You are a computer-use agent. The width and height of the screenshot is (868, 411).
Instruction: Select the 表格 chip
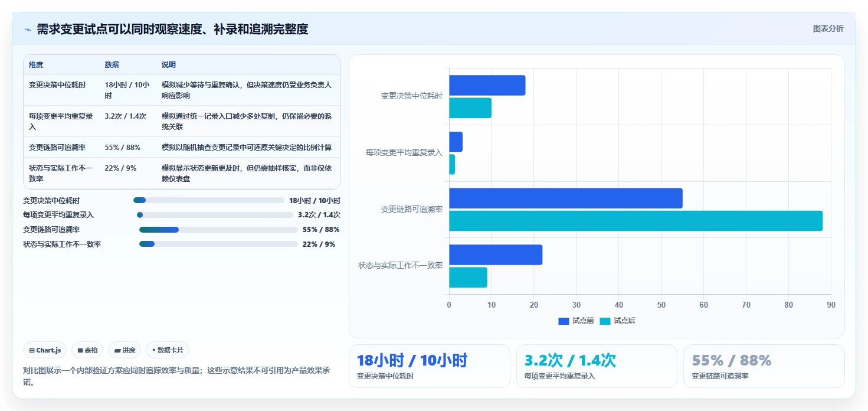[x=87, y=350]
